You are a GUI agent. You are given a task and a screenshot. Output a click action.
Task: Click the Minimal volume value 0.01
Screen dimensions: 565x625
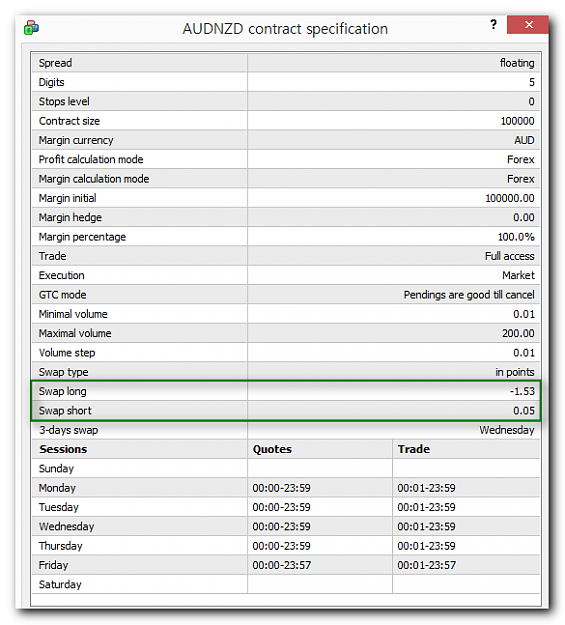coord(524,314)
